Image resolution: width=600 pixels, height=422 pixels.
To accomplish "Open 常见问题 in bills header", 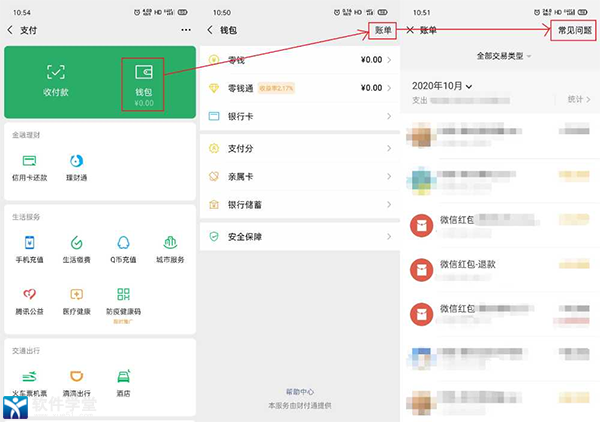I will pos(574,30).
